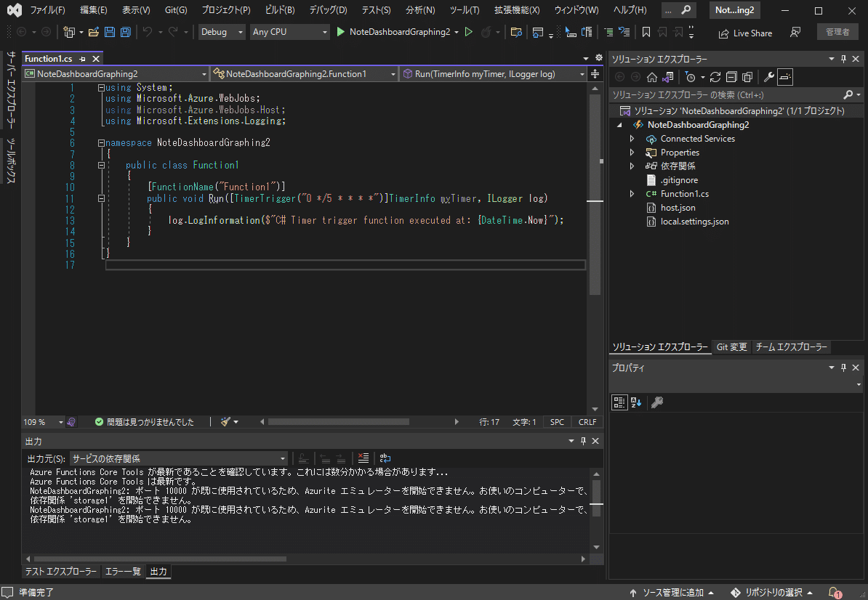Open the Debug configuration dropdown
868x600 pixels.
click(x=222, y=32)
